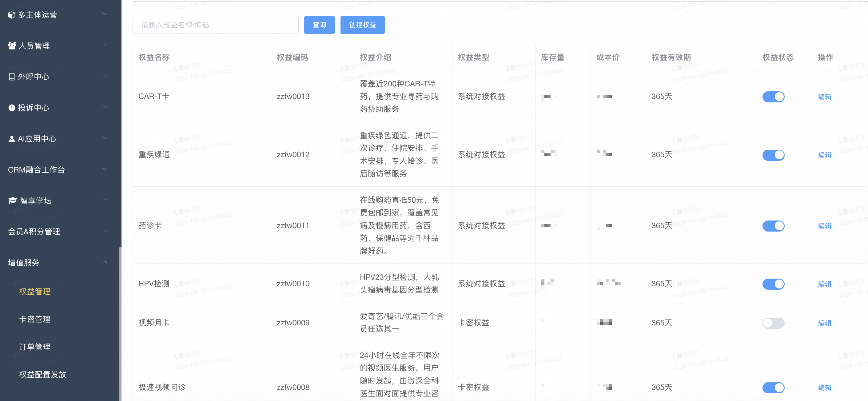Click the exclamation icon beside 投诉中心
Viewport: 868px width, 401px height.
point(12,108)
